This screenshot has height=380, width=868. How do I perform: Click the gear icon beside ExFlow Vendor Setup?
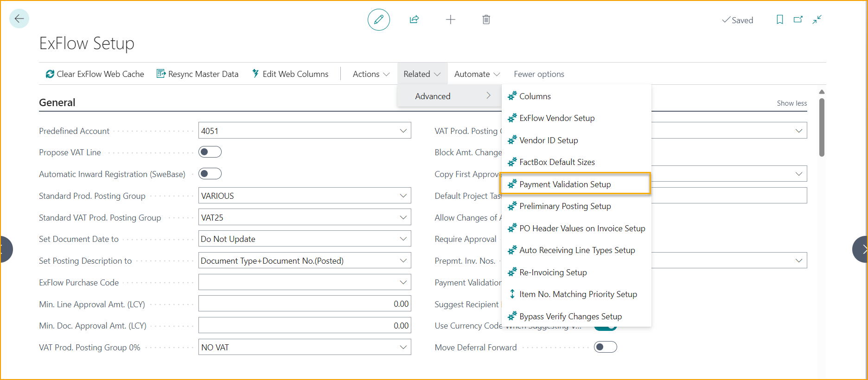(x=512, y=118)
